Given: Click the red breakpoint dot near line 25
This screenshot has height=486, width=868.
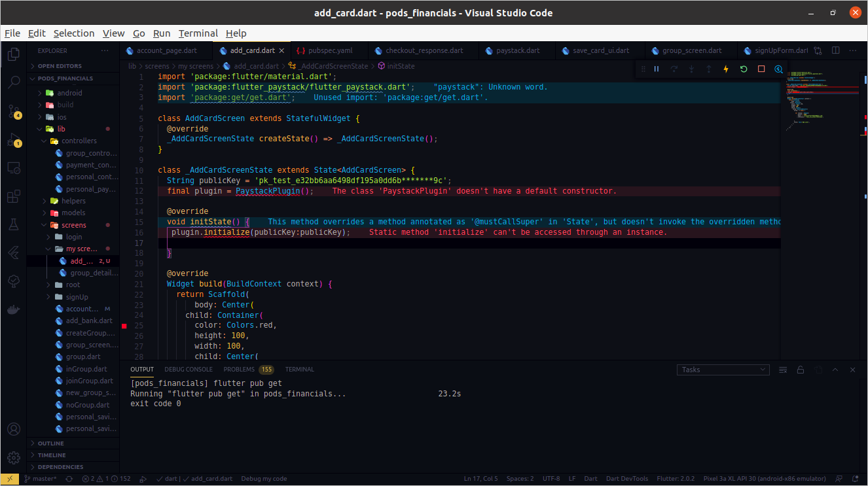Looking at the screenshot, I should [x=124, y=325].
